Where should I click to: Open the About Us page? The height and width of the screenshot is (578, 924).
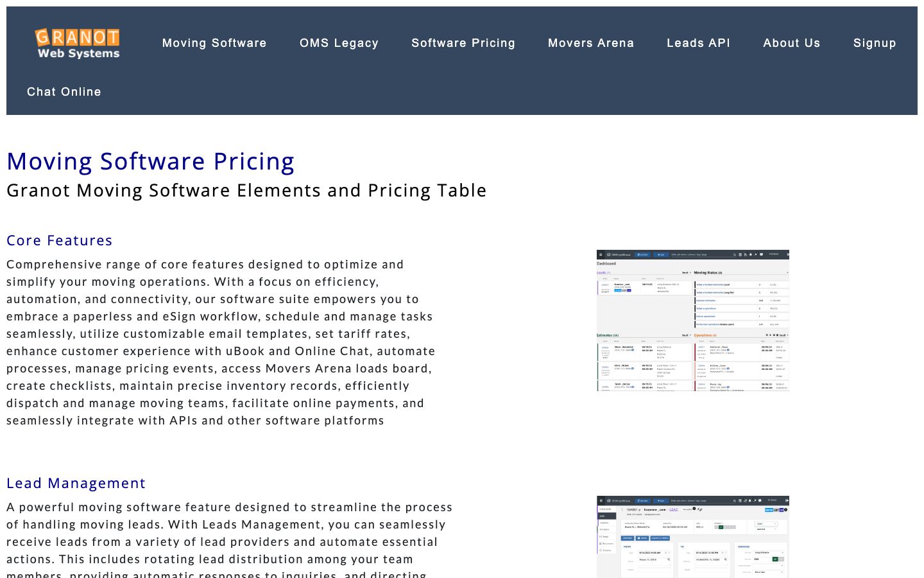tap(792, 43)
